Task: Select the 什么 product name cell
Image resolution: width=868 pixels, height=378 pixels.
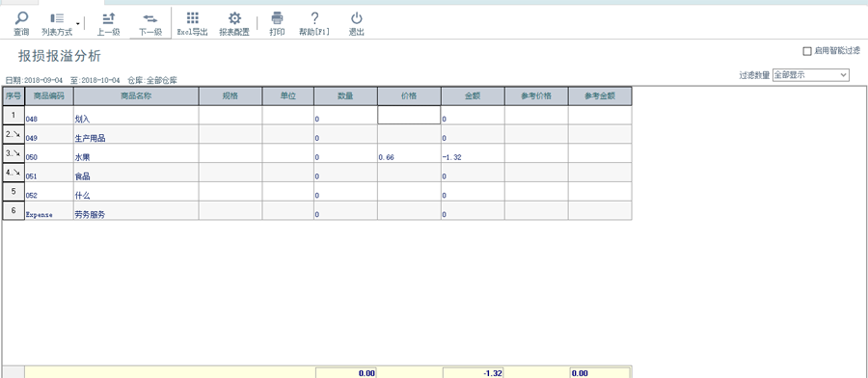Action: pos(136,192)
